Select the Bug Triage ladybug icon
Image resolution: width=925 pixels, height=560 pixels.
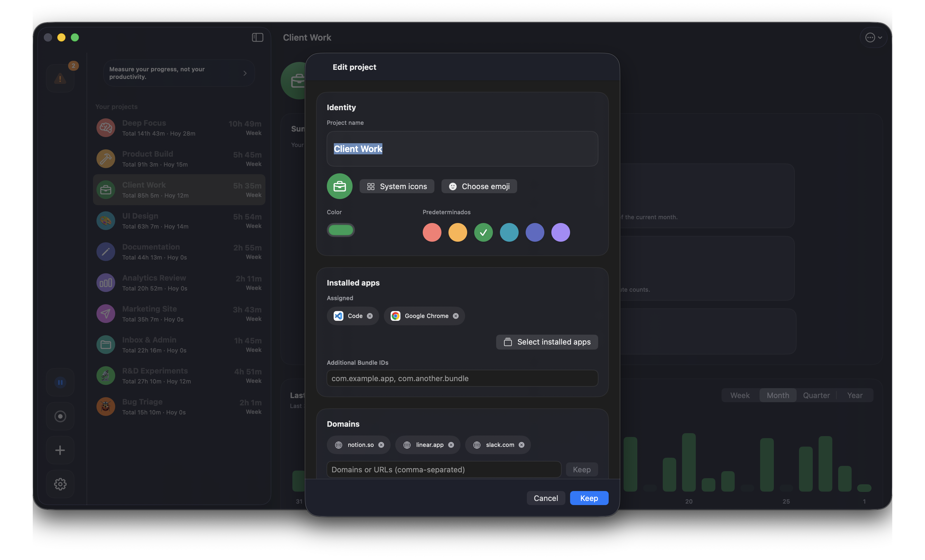click(106, 407)
